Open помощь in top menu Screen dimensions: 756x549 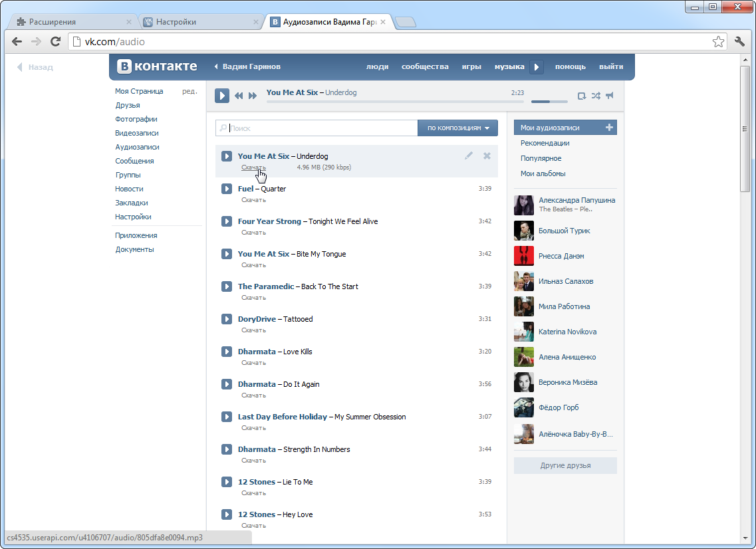570,66
